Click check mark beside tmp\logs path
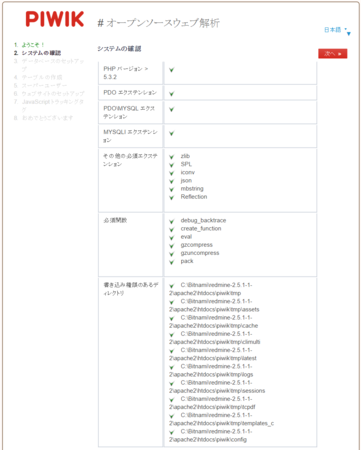This screenshot has height=450, width=361. point(172,367)
